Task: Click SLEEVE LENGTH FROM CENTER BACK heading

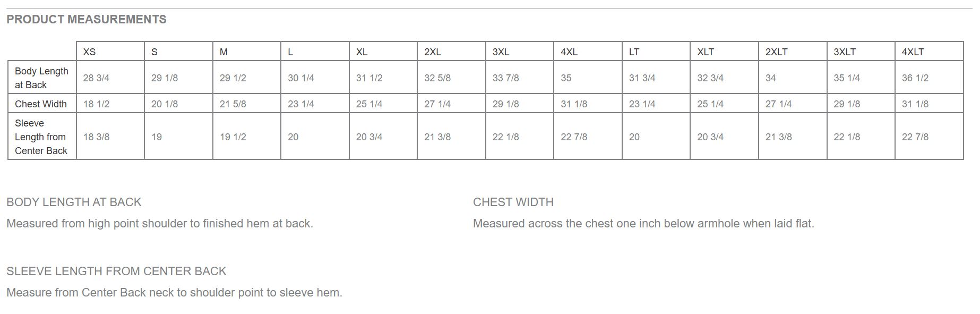Action: point(116,271)
